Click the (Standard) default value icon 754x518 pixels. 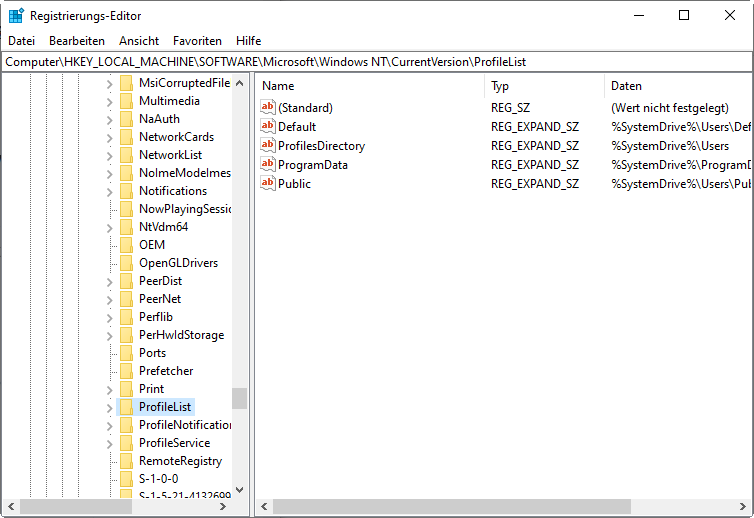(267, 107)
